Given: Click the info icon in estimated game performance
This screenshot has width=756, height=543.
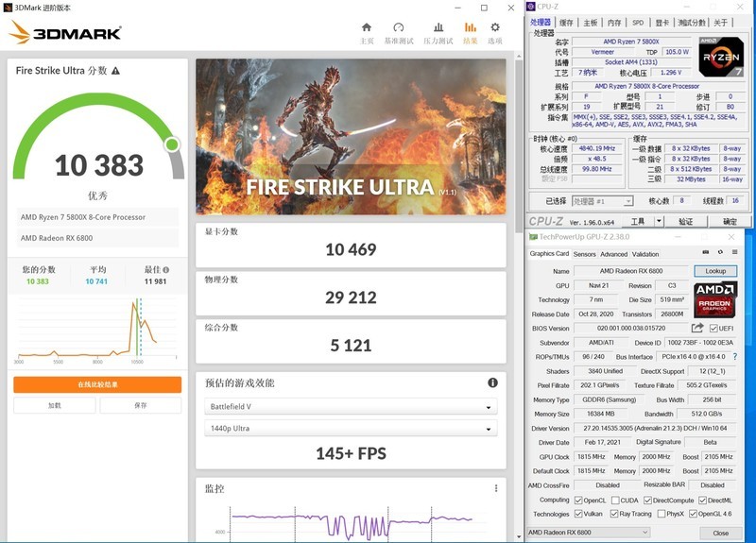Looking at the screenshot, I should (x=492, y=382).
